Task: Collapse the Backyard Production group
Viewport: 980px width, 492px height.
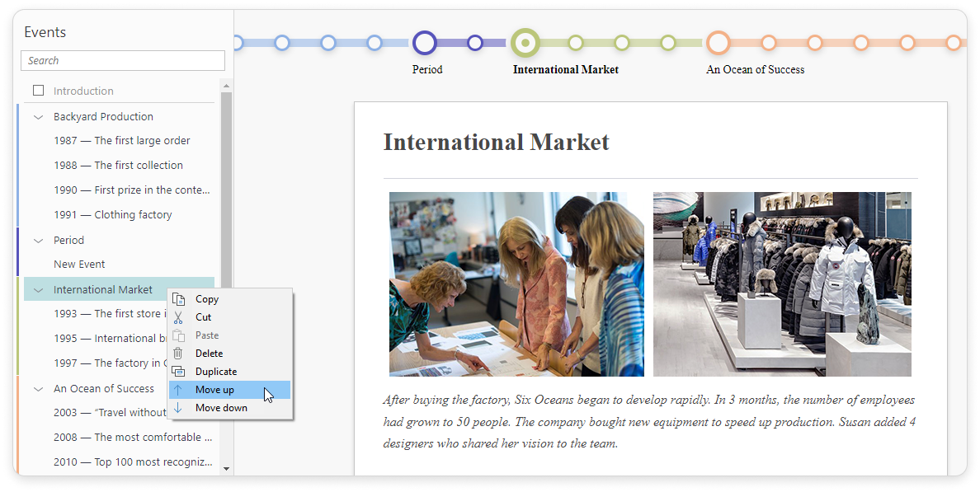Action: click(38, 117)
